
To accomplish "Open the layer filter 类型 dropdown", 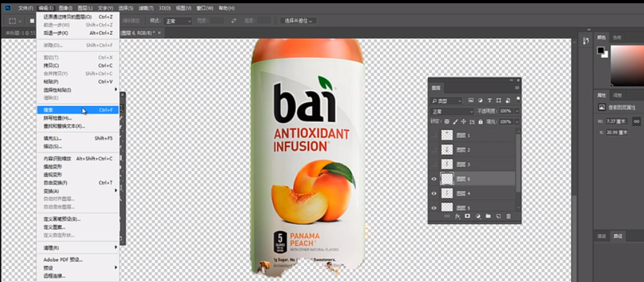I will [446, 100].
